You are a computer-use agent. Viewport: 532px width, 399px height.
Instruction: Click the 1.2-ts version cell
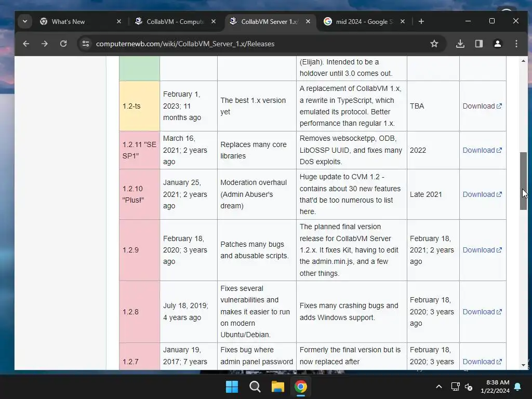click(x=139, y=106)
